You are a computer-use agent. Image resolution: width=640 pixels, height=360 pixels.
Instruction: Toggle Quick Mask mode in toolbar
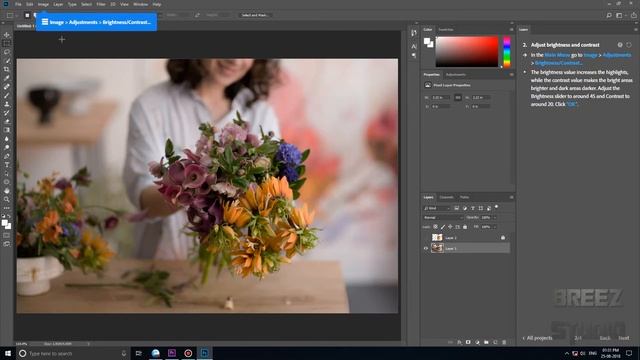tap(7, 235)
